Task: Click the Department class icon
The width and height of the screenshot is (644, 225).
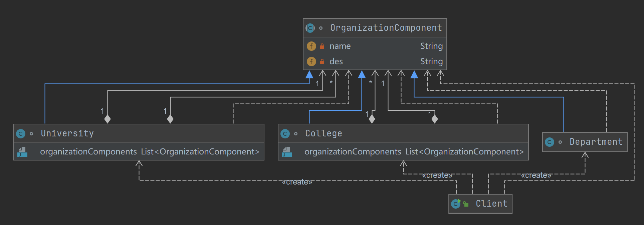Action: (x=550, y=142)
